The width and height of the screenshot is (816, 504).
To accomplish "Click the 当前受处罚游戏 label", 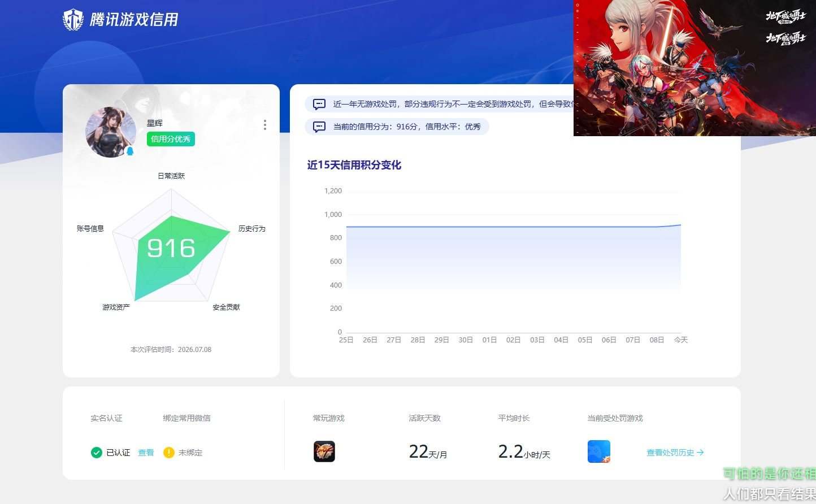I will click(615, 418).
